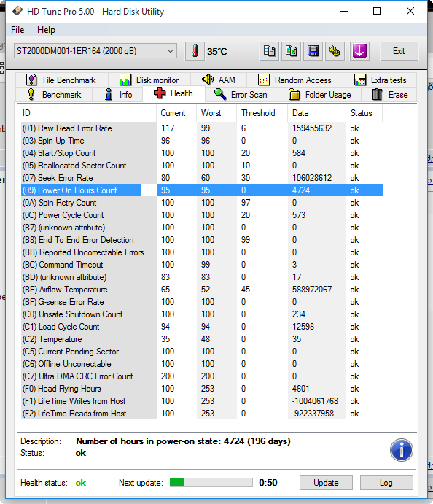
Task: Select the Power Cycle Count row
Action: pyautogui.click(x=202, y=215)
